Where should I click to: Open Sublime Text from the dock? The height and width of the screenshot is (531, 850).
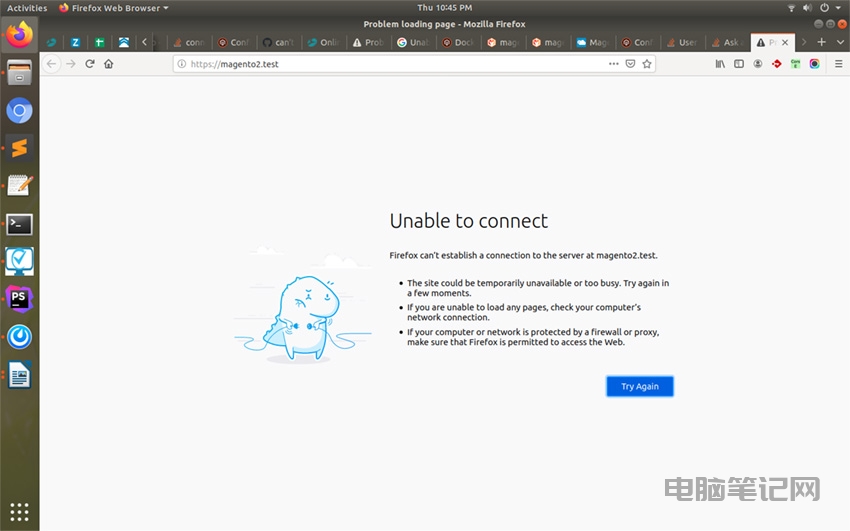pyautogui.click(x=20, y=148)
